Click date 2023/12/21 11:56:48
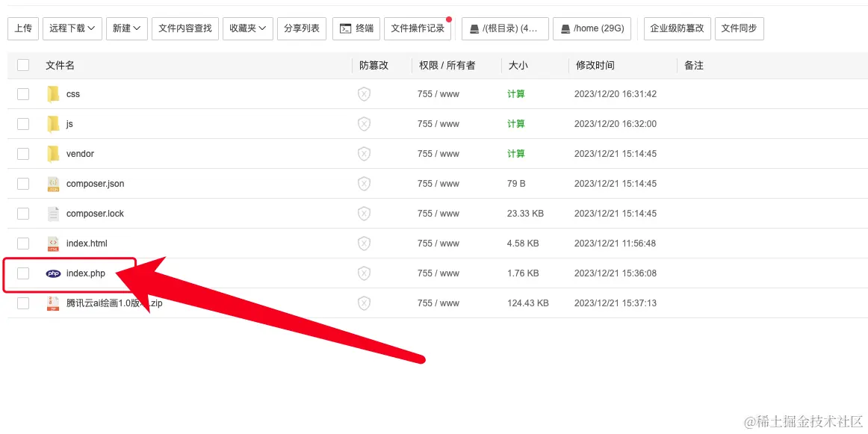The image size is (868, 434). 616,244
